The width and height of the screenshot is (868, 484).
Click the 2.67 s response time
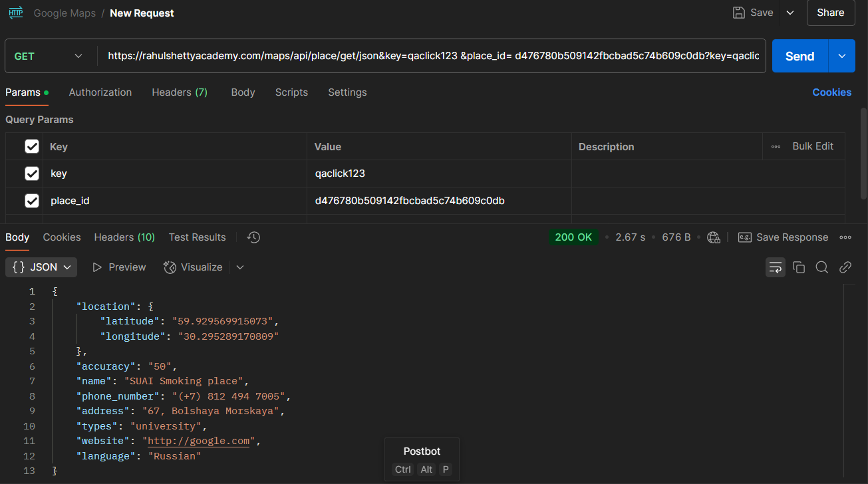[x=630, y=237]
